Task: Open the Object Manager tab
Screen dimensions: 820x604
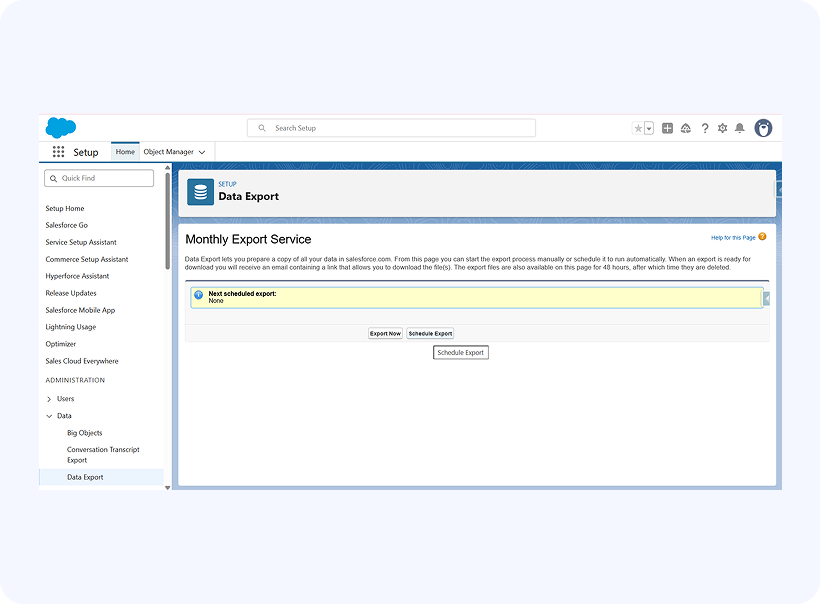Action: tap(168, 152)
